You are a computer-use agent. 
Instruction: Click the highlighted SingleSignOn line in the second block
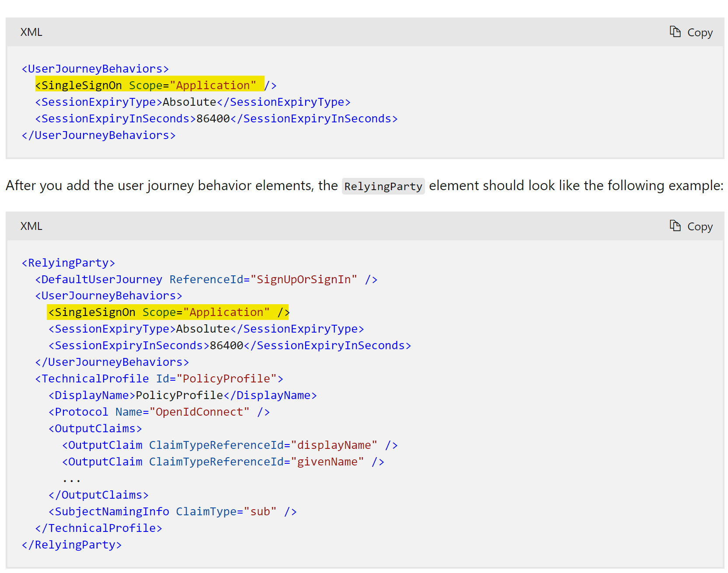pos(169,312)
